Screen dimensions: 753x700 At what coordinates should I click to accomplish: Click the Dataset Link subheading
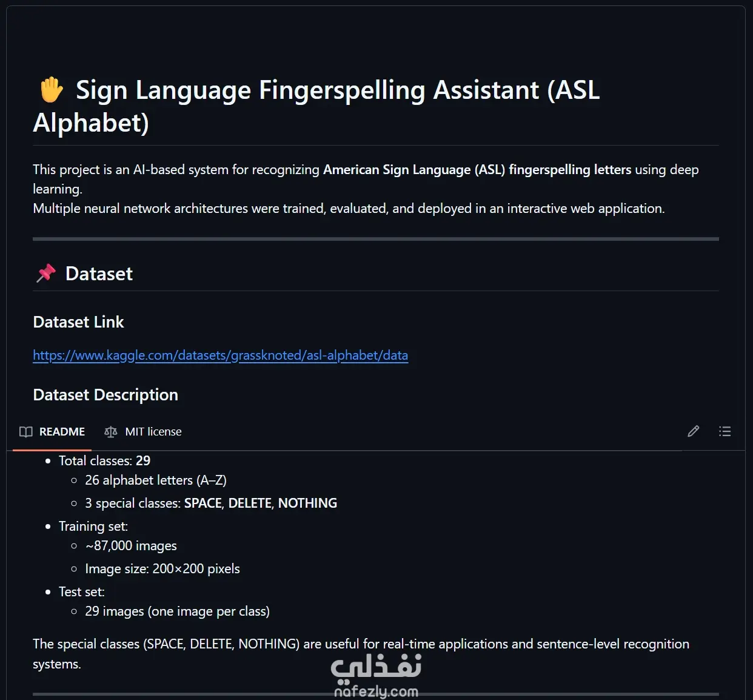pos(78,322)
